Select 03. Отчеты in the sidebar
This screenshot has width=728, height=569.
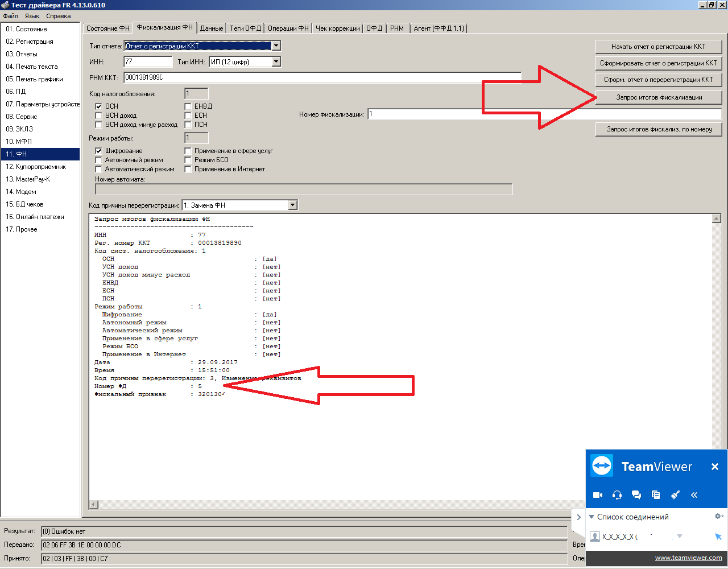click(40, 54)
